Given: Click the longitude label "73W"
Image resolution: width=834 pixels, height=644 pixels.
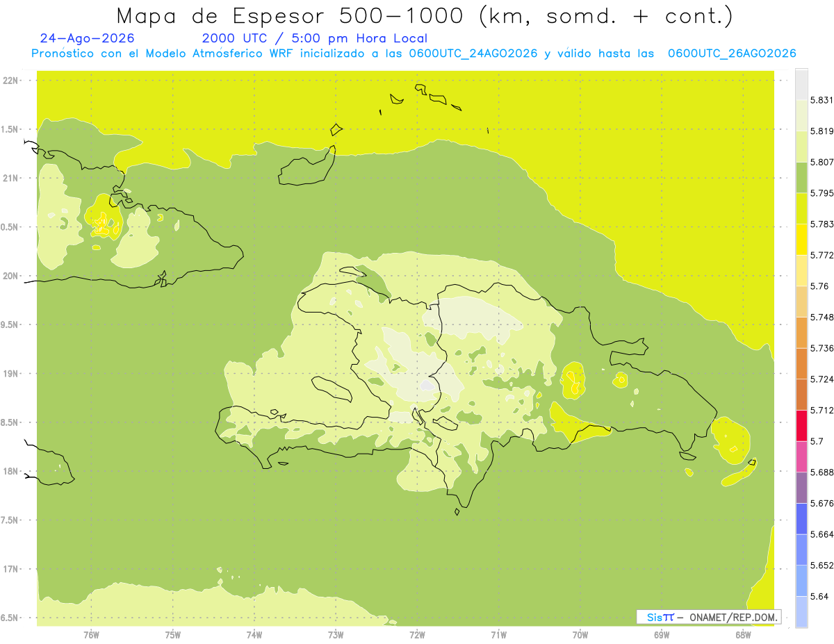Looking at the screenshot, I should (336, 634).
